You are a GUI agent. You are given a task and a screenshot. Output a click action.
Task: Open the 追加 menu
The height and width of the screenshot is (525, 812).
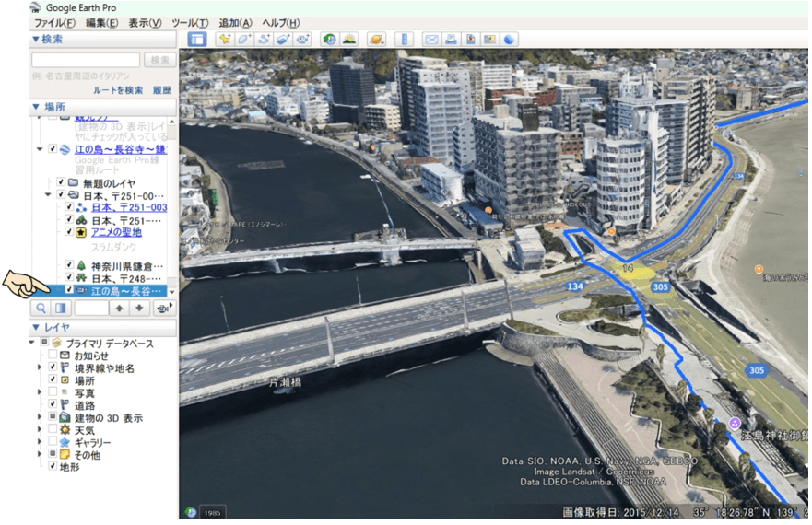click(236, 22)
